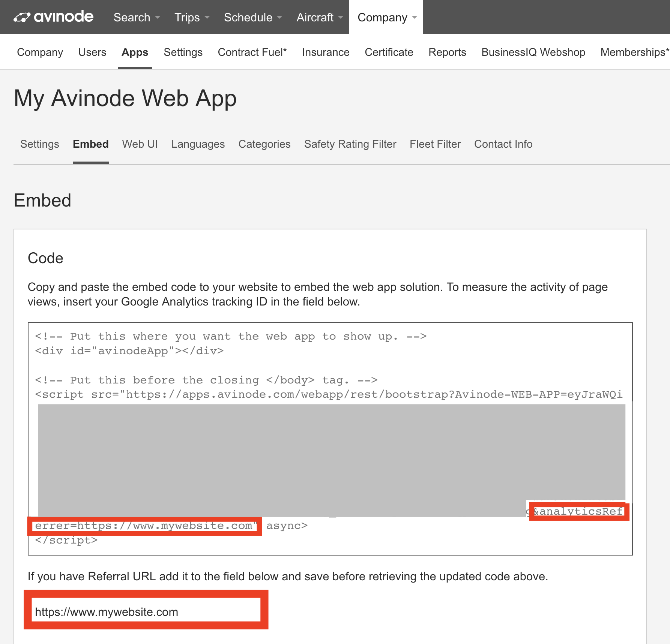The width and height of the screenshot is (670, 644).
Task: Click the 'If you have Referral URL' instruction text
Action: [x=288, y=576]
